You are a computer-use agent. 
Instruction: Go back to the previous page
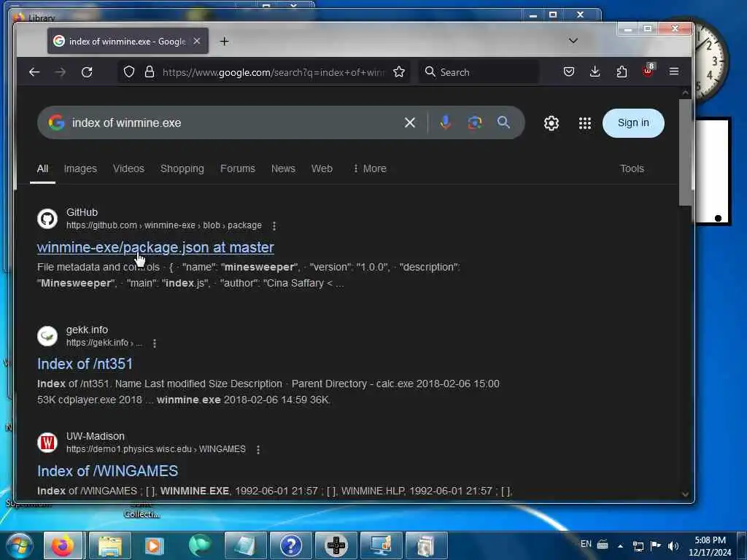(34, 72)
